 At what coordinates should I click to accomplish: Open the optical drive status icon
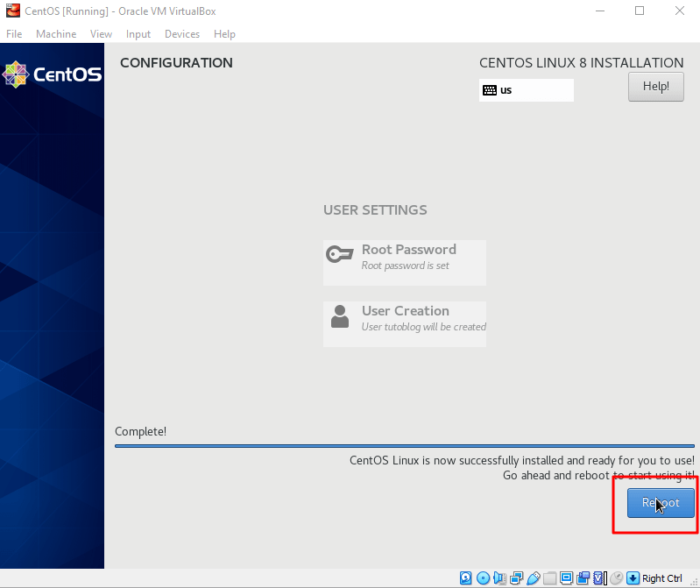483,578
